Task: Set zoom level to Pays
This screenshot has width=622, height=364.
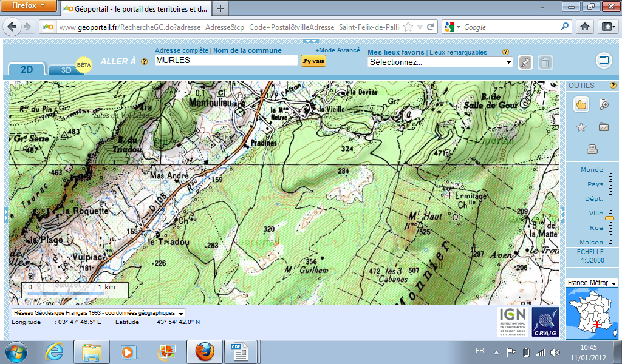Action: click(595, 184)
